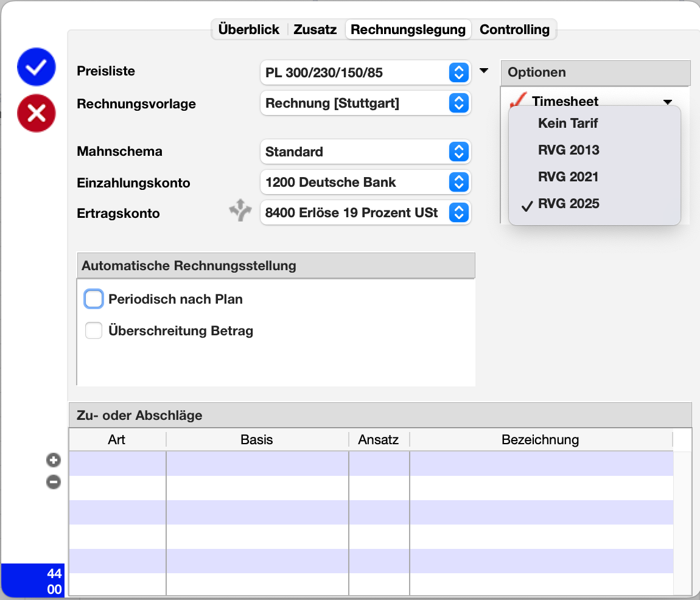The width and height of the screenshot is (700, 600).
Task: Select the Rechnungslegung tab
Action: click(x=408, y=29)
